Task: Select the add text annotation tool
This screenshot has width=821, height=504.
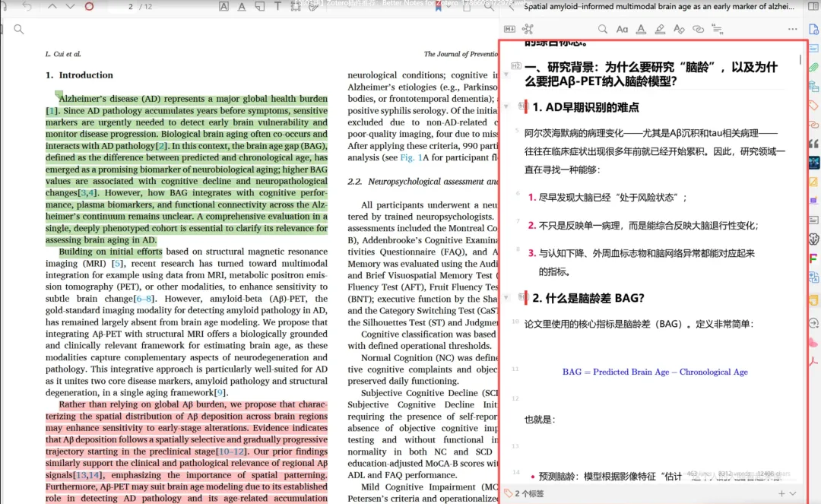Action: (277, 7)
